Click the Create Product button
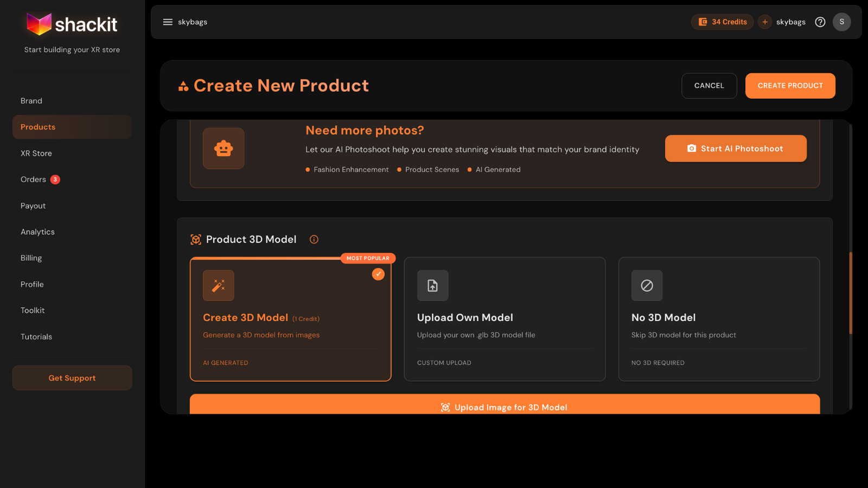 point(790,85)
